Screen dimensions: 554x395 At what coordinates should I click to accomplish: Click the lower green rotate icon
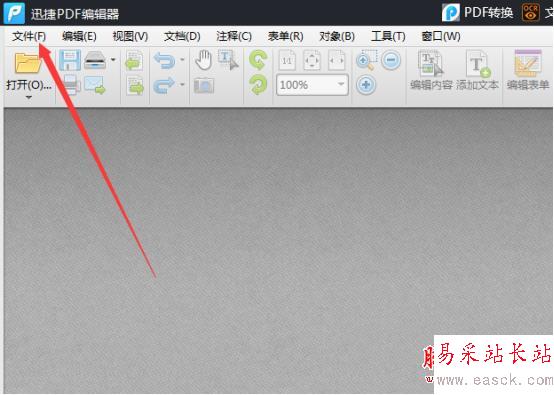[x=258, y=86]
